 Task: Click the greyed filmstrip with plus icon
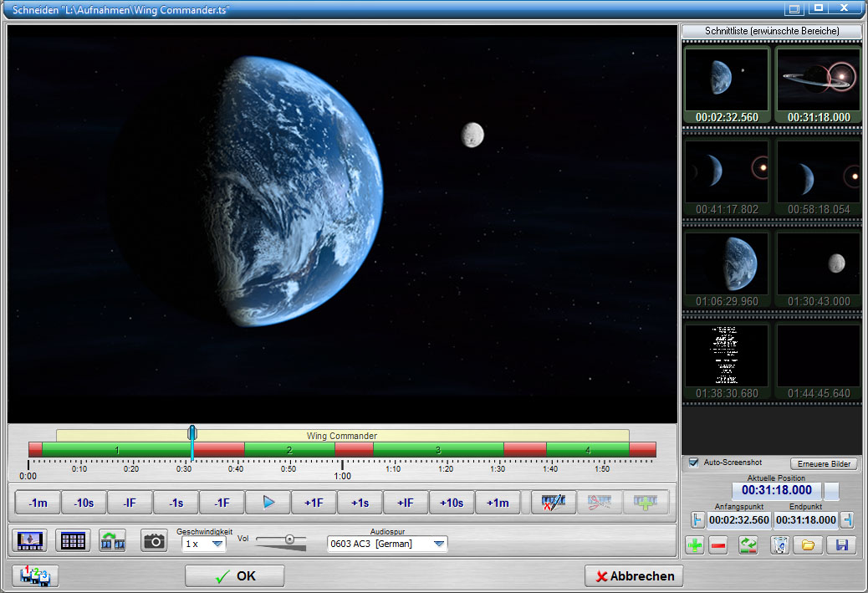click(x=646, y=503)
